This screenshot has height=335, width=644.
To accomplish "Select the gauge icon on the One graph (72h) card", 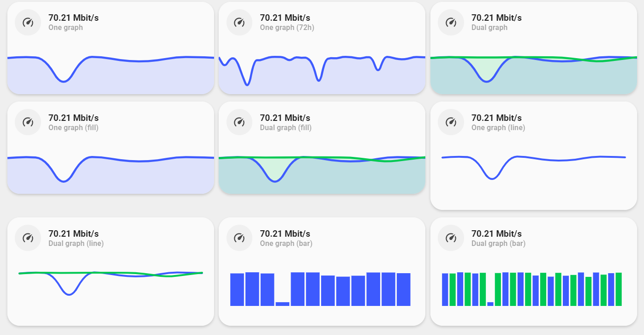I will coord(239,22).
